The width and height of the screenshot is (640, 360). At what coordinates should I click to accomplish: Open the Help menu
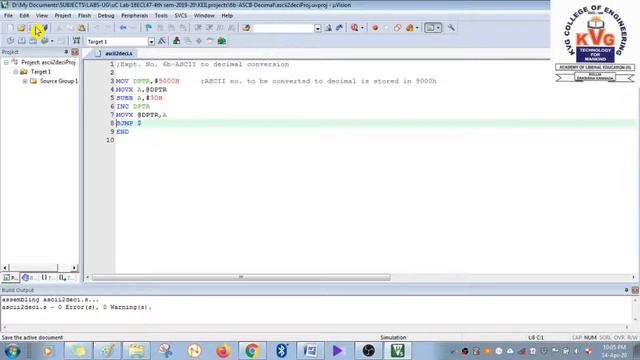tap(227, 16)
